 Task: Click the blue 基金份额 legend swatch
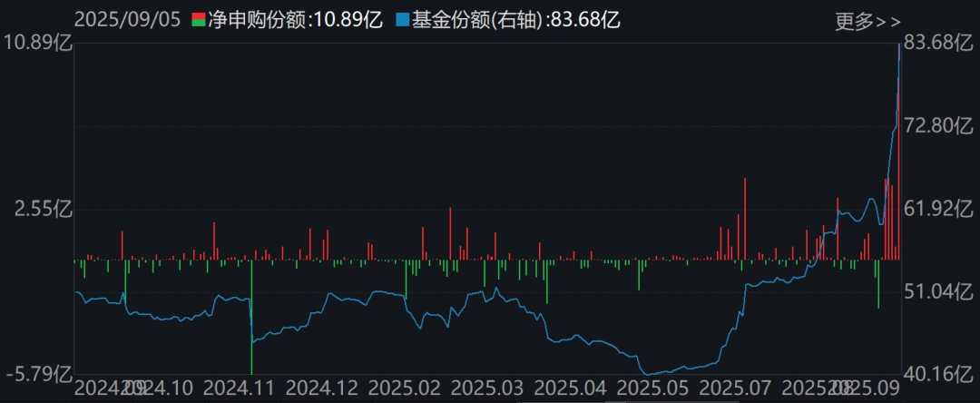pyautogui.click(x=402, y=20)
